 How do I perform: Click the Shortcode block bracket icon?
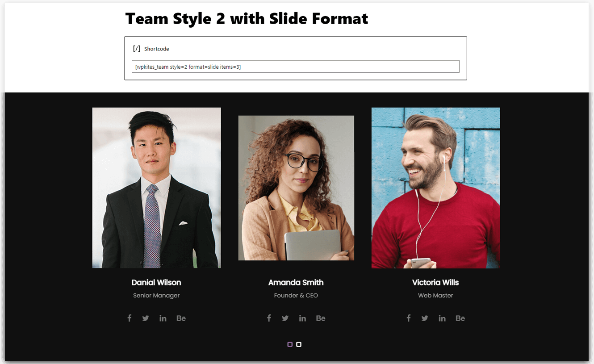[x=137, y=49]
